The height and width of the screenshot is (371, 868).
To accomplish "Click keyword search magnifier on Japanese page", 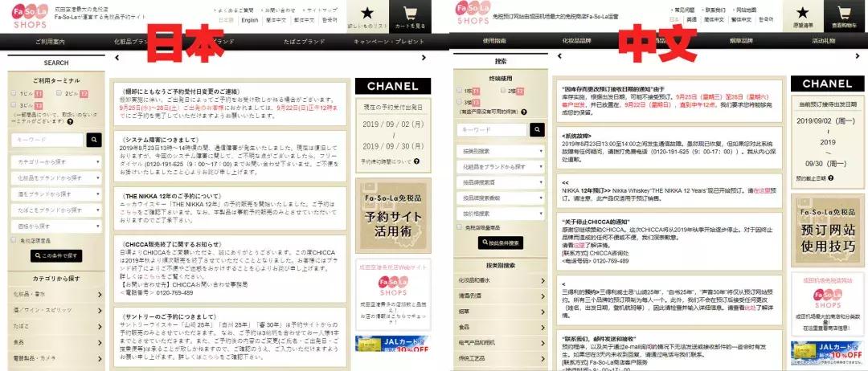I will 93,140.
